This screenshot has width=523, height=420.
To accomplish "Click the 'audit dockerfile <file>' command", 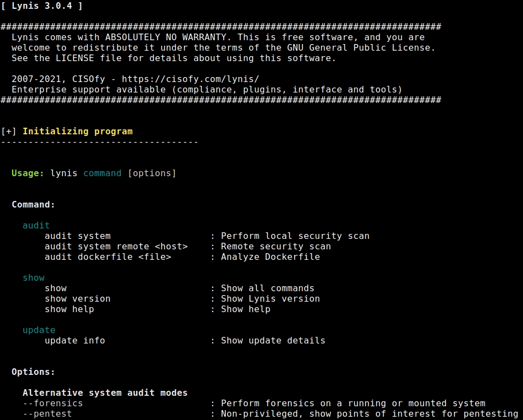I will pyautogui.click(x=107, y=257).
